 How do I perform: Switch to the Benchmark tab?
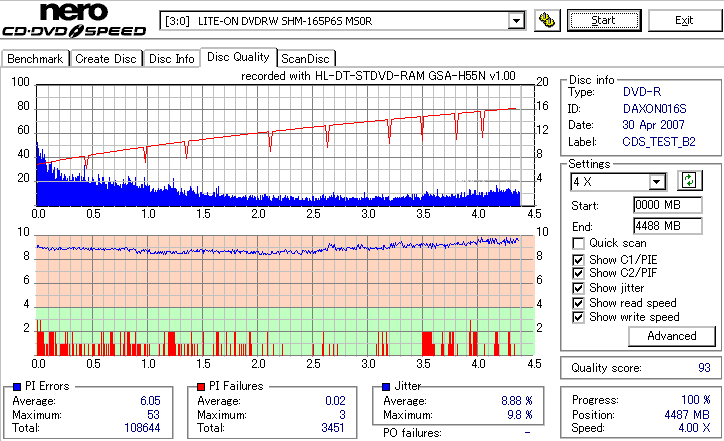[x=35, y=59]
